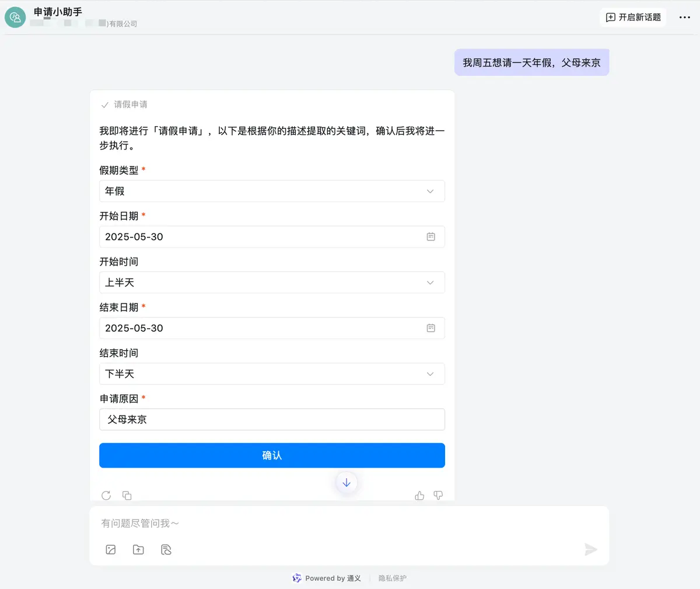Open calendar icon for 开始日期
The image size is (700, 589).
430,236
